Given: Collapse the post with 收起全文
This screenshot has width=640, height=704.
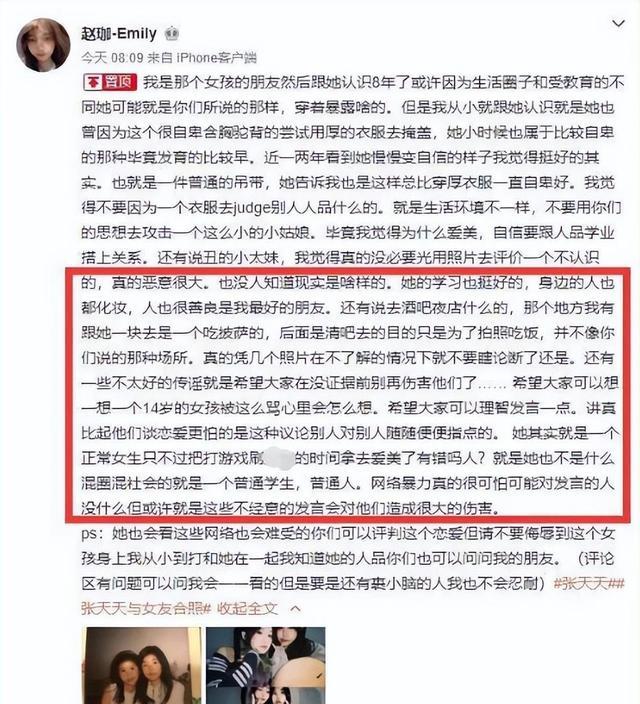Looking at the screenshot, I should click(247, 609).
